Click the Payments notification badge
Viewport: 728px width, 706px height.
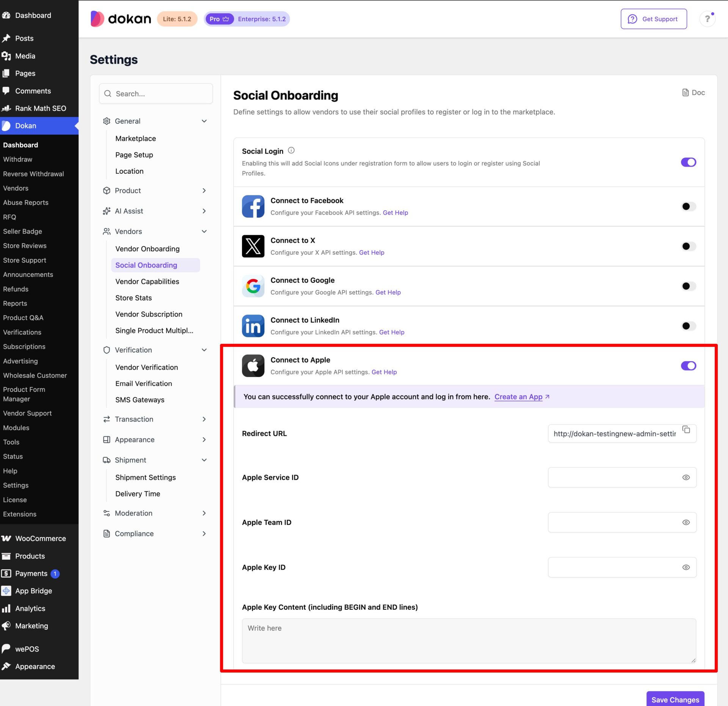(55, 574)
